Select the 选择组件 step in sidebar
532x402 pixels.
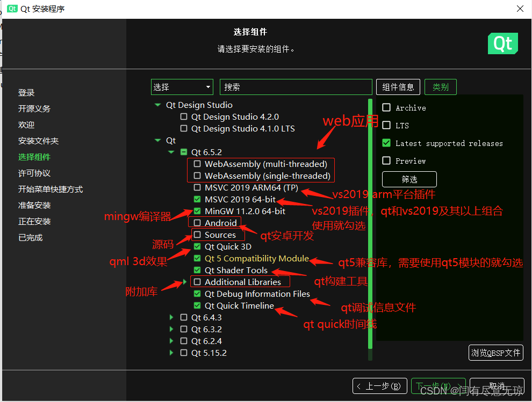point(34,157)
